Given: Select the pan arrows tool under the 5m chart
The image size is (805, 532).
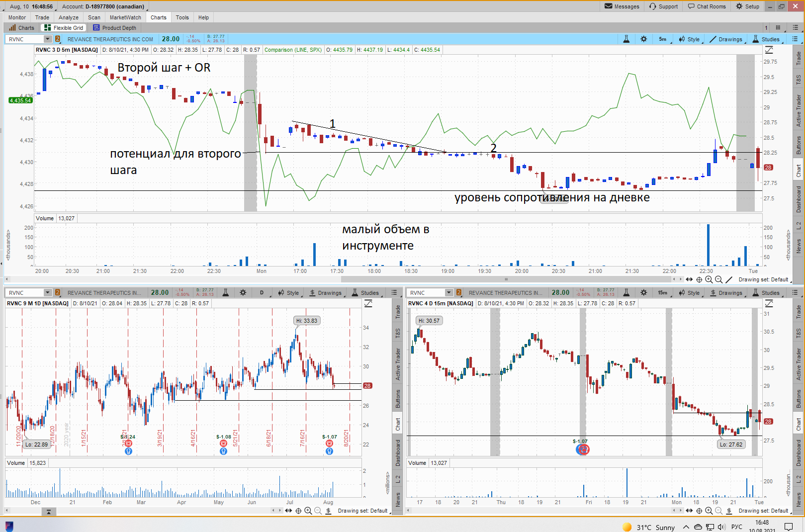Looking at the screenshot, I should pos(689,279).
